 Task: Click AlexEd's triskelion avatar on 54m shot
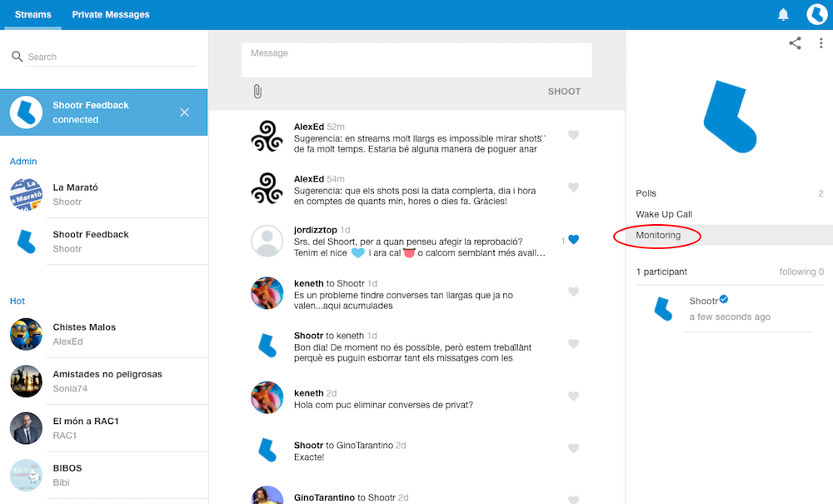[267, 188]
